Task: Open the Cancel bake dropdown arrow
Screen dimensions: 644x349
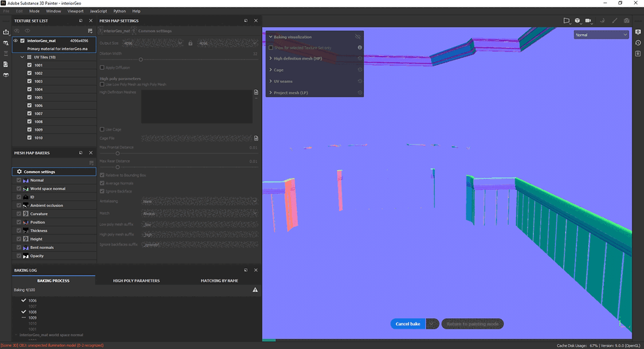Action: [x=432, y=324]
